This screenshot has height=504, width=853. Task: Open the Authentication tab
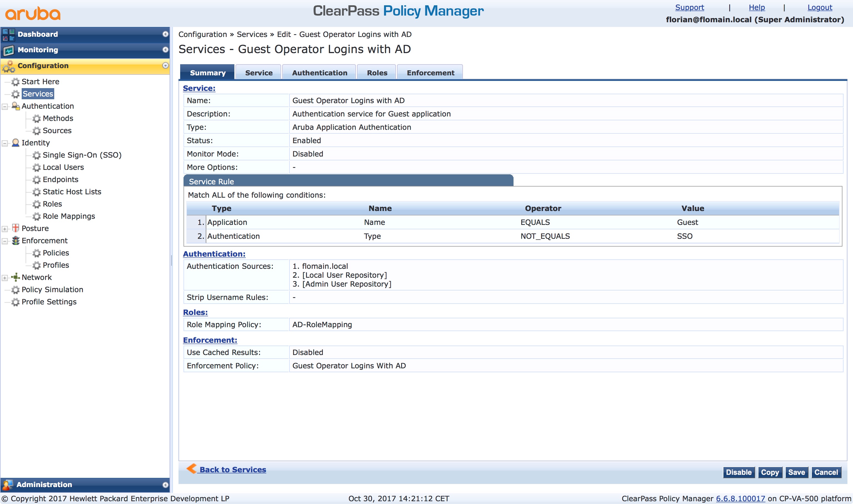319,72
